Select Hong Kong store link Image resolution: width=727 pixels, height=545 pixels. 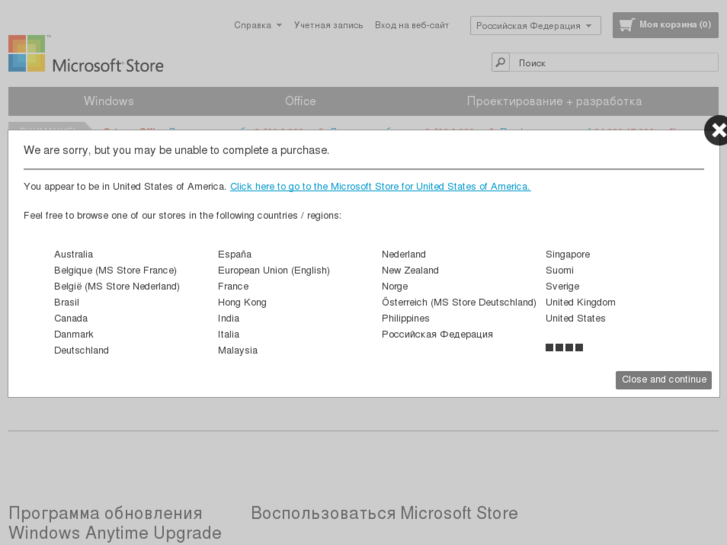242,303
